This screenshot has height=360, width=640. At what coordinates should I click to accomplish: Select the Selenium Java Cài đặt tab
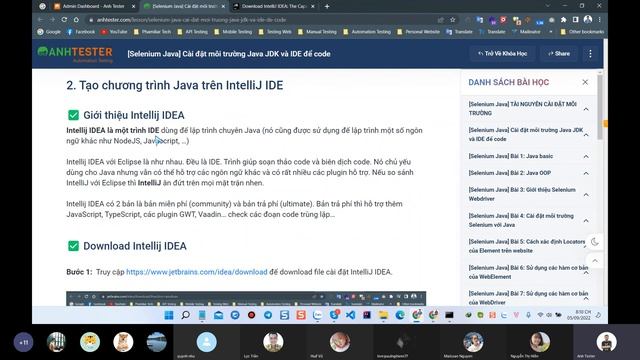[x=184, y=6]
